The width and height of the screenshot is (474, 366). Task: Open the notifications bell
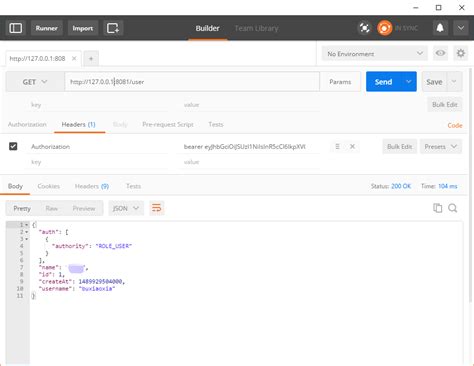(440, 28)
